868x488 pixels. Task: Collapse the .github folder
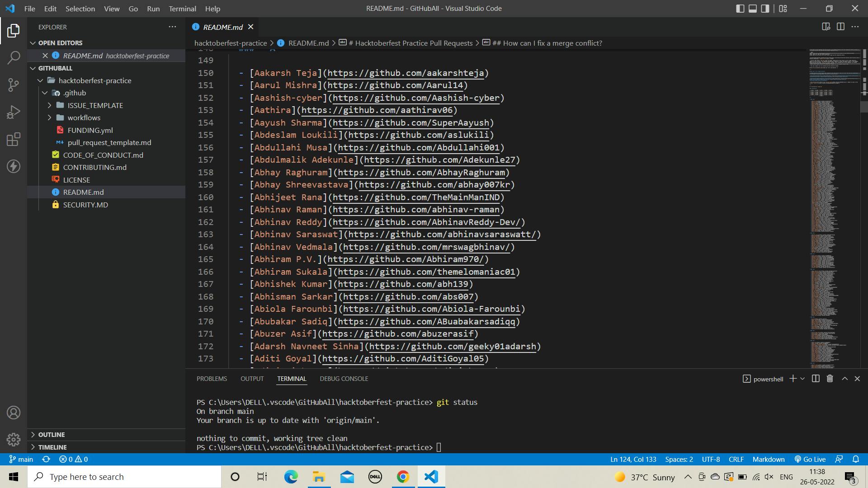click(106, 93)
